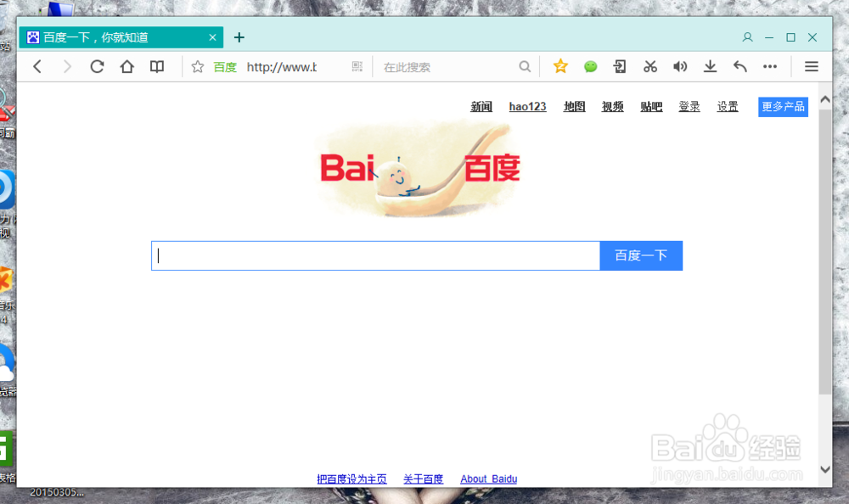This screenshot has width=849, height=504.
Task: Open the downloads manager icon
Action: (710, 66)
